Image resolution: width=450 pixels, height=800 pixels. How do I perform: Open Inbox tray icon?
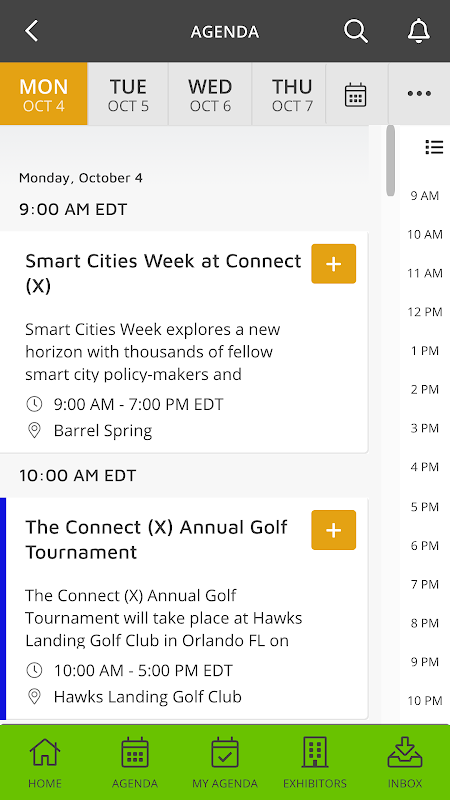point(405,763)
